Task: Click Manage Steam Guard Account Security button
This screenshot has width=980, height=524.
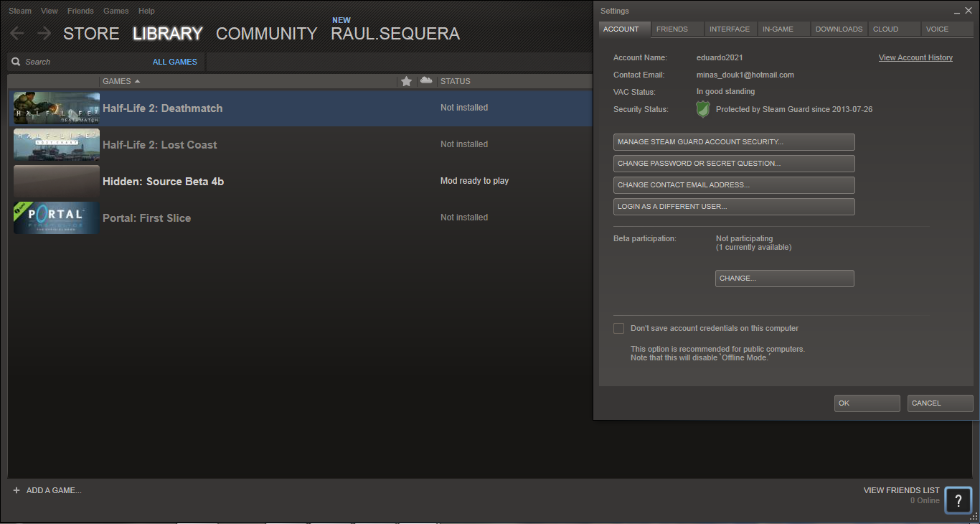Action: click(x=734, y=142)
